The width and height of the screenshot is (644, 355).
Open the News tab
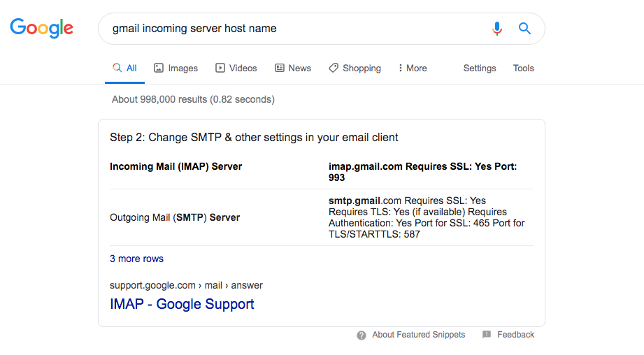click(293, 68)
